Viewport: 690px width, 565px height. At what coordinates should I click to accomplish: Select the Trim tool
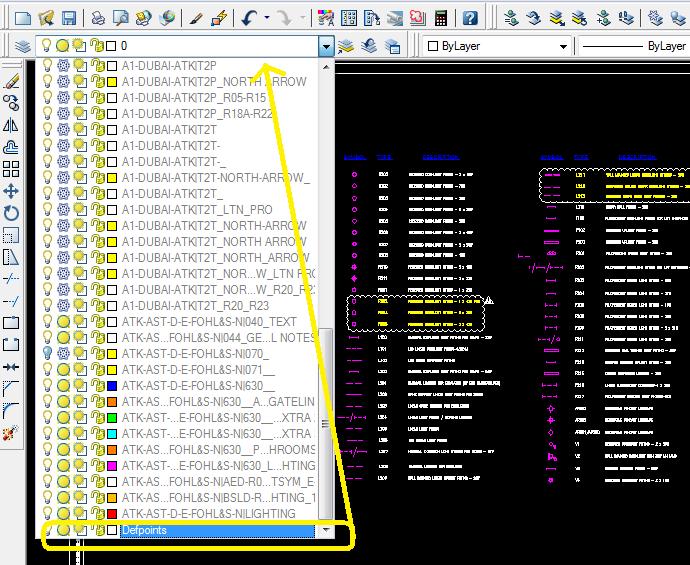click(11, 279)
